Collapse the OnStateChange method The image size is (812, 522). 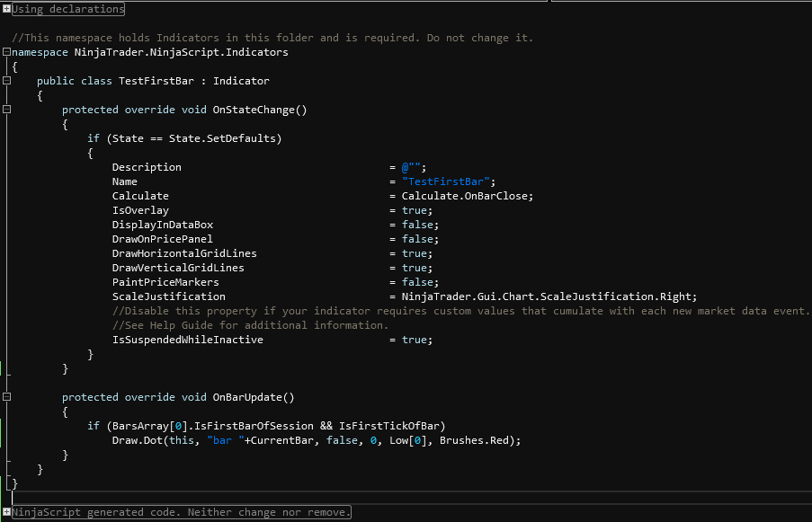click(6, 110)
